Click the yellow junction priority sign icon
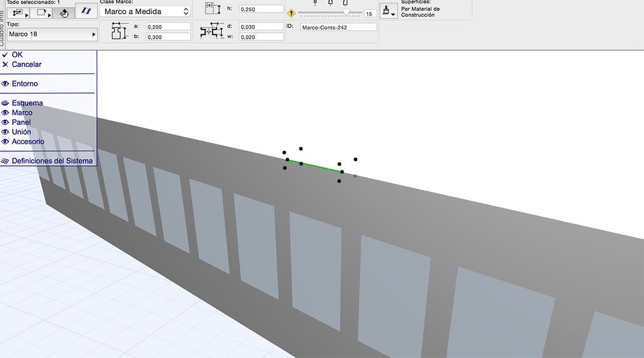The image size is (644, 358). [291, 14]
